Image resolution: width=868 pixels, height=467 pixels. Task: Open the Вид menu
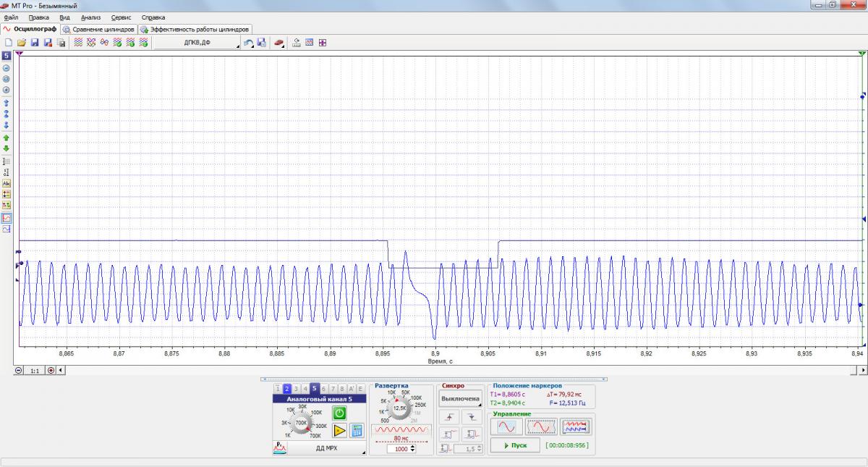tap(64, 17)
